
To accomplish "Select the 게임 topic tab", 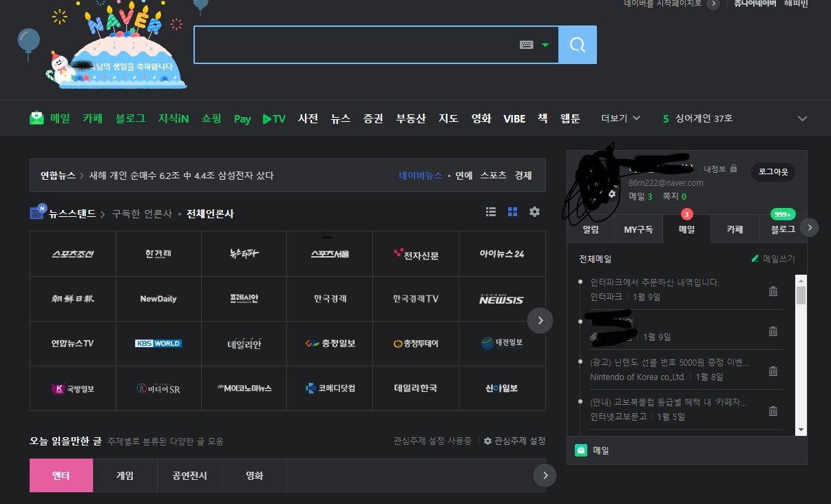I will 125,476.
